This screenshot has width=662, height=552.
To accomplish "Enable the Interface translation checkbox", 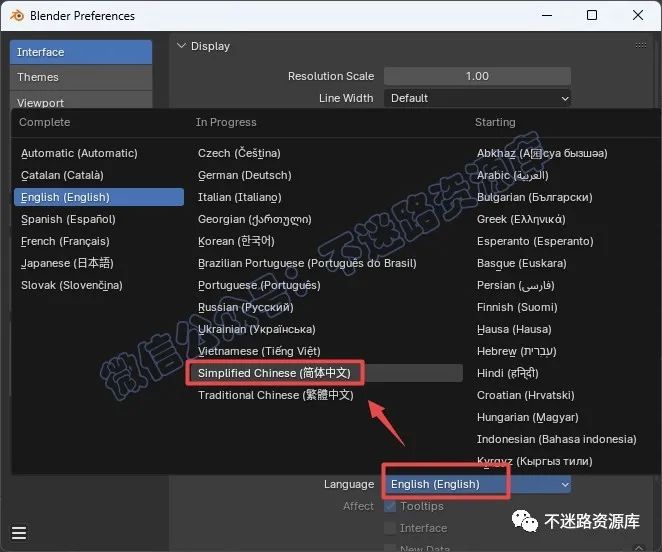I will pyautogui.click(x=391, y=528).
